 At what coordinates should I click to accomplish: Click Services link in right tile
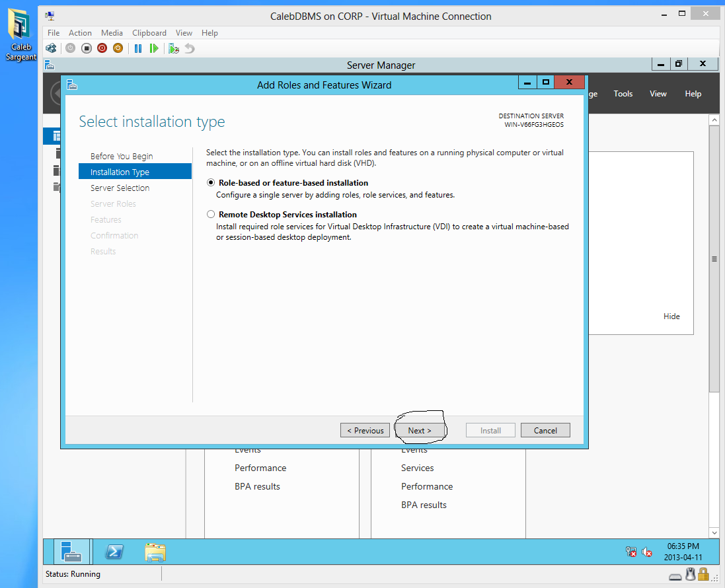tap(417, 468)
